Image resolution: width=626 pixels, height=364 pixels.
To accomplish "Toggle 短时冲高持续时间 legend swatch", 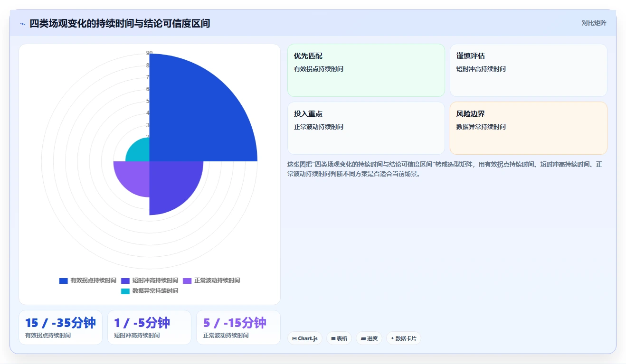I will coord(125,281).
